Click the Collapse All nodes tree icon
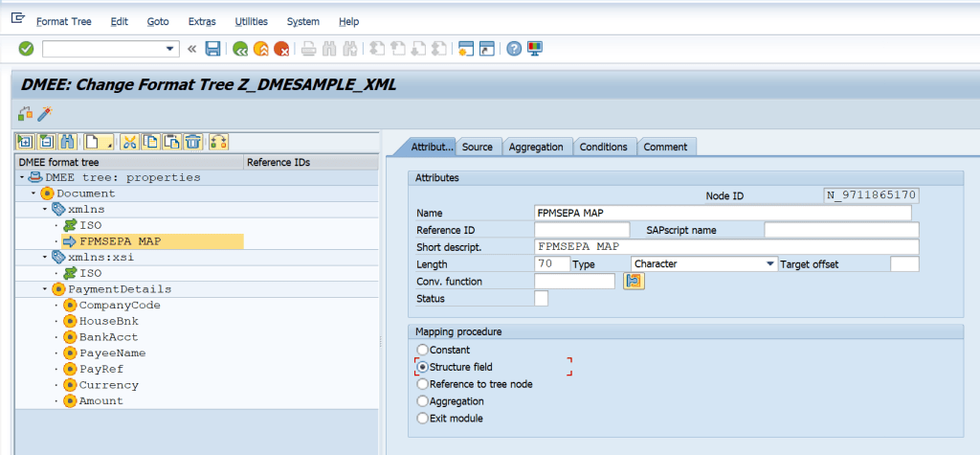Viewport: 980px width, 455px height. click(x=47, y=142)
